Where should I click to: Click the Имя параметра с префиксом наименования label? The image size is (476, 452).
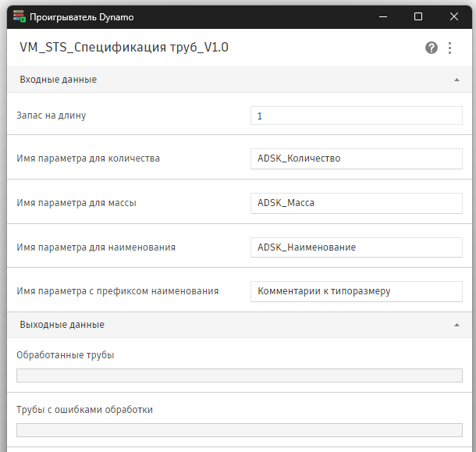tap(118, 291)
